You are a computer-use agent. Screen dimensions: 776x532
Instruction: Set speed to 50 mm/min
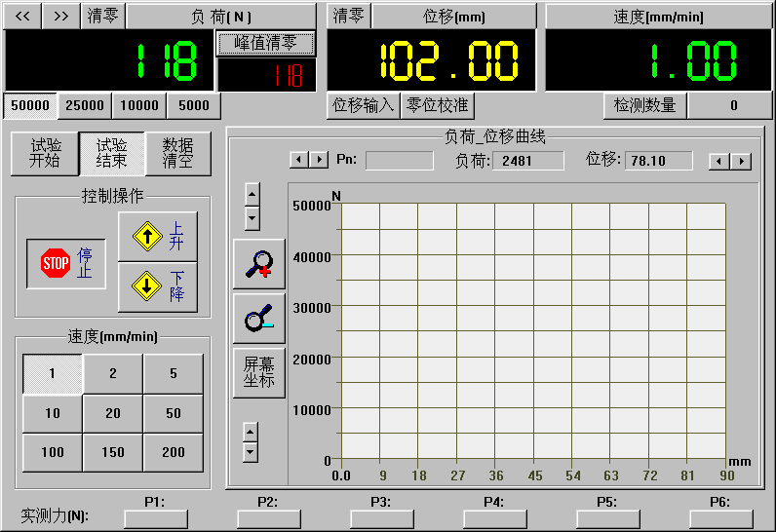[x=174, y=413]
